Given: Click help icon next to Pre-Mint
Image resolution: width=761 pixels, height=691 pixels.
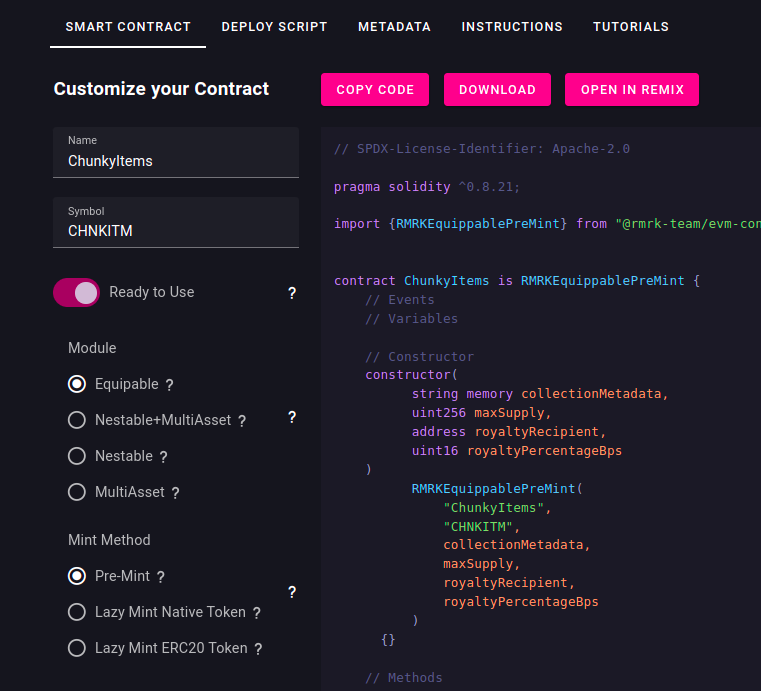Looking at the screenshot, I should (160, 577).
